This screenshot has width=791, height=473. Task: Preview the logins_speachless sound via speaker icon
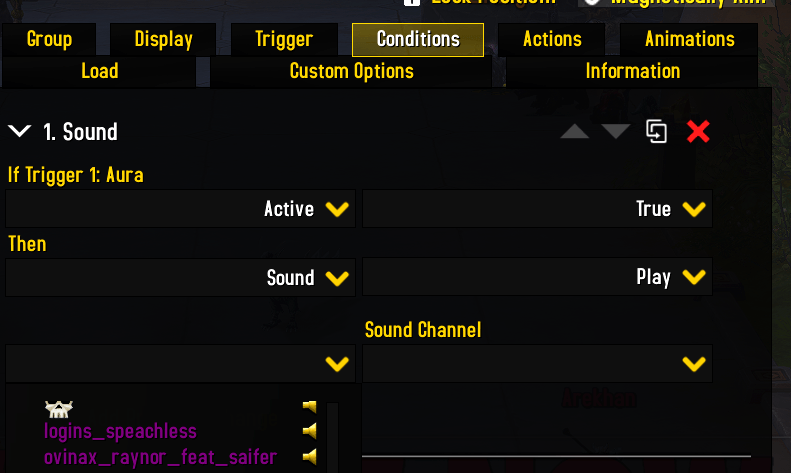pyautogui.click(x=310, y=431)
